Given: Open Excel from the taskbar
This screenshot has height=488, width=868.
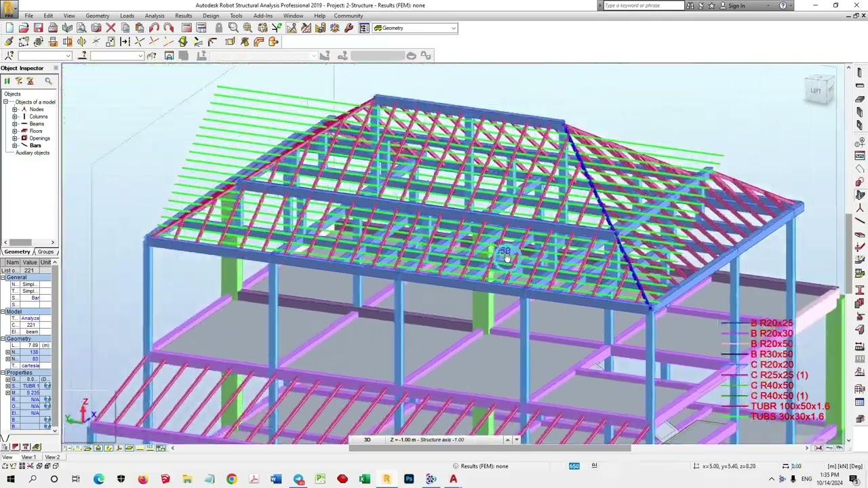Looking at the screenshot, I should tap(364, 479).
